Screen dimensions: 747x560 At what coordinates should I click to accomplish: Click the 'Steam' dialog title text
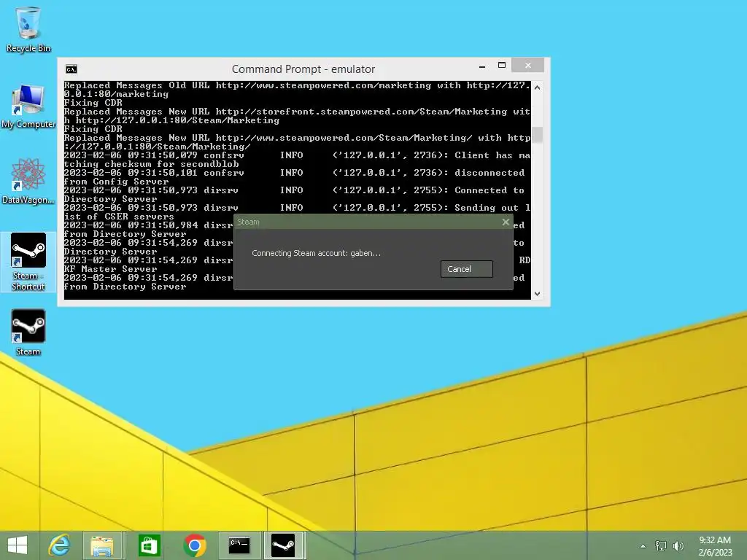pyautogui.click(x=248, y=222)
